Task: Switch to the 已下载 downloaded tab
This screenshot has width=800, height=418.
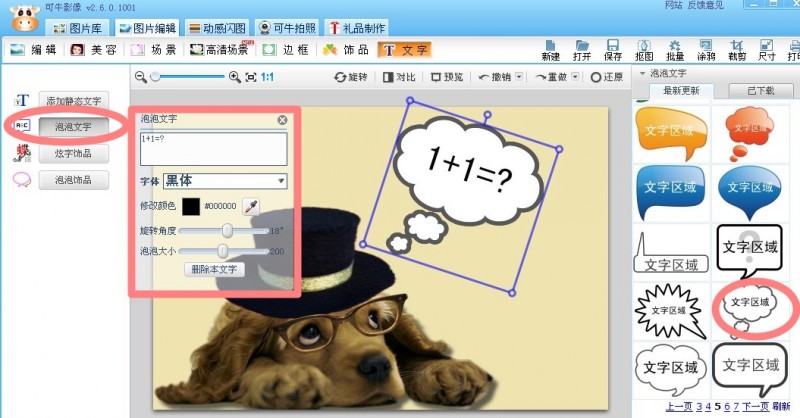Action: tap(761, 91)
